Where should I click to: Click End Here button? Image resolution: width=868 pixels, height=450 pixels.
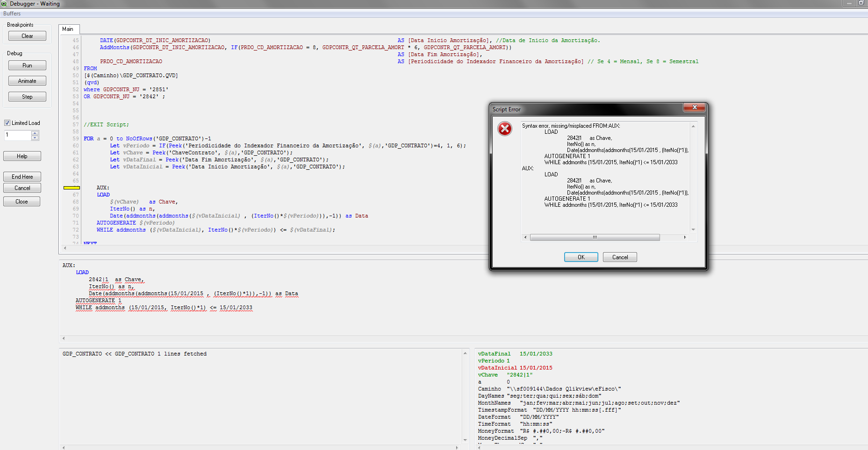[22, 177]
